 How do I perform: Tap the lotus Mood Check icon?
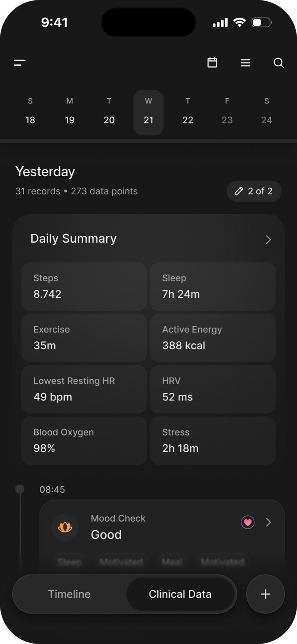(65, 527)
